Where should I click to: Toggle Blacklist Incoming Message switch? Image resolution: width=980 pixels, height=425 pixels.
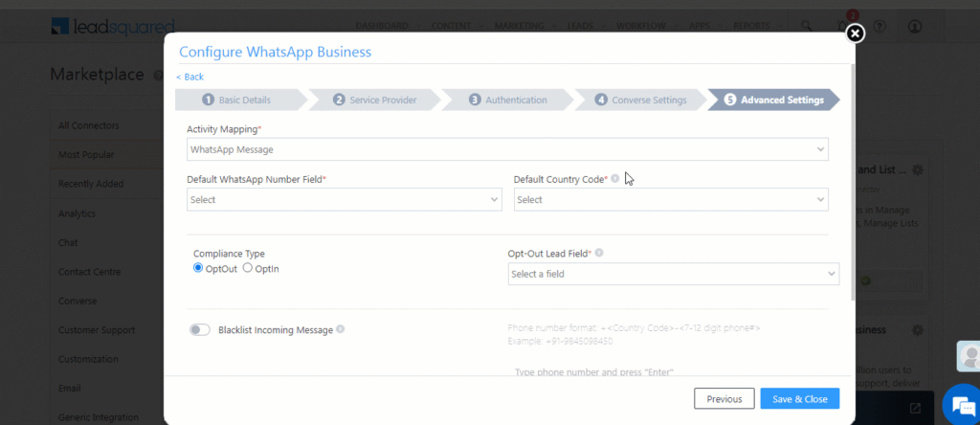[200, 329]
